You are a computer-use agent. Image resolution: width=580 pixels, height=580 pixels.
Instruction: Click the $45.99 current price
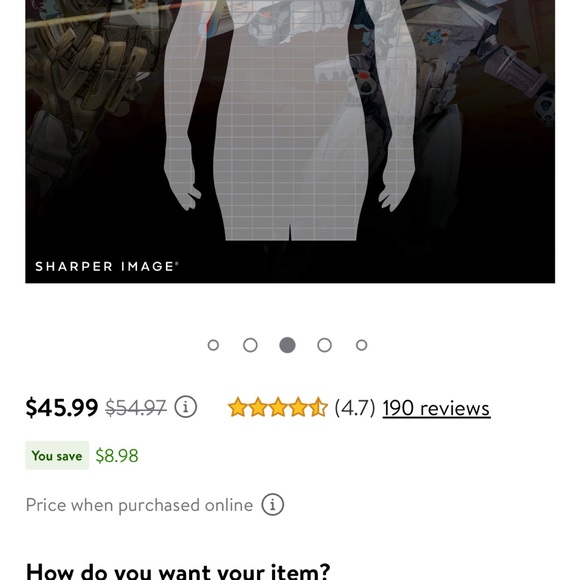[x=62, y=408]
